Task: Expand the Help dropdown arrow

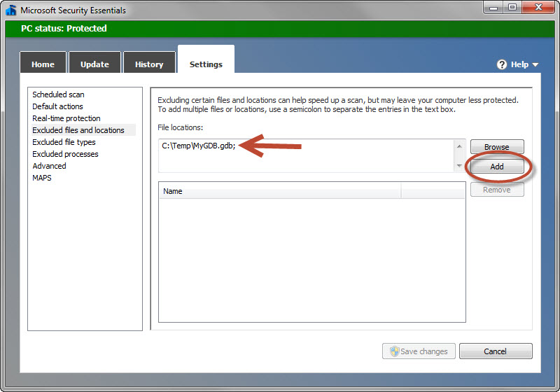Action: point(535,65)
